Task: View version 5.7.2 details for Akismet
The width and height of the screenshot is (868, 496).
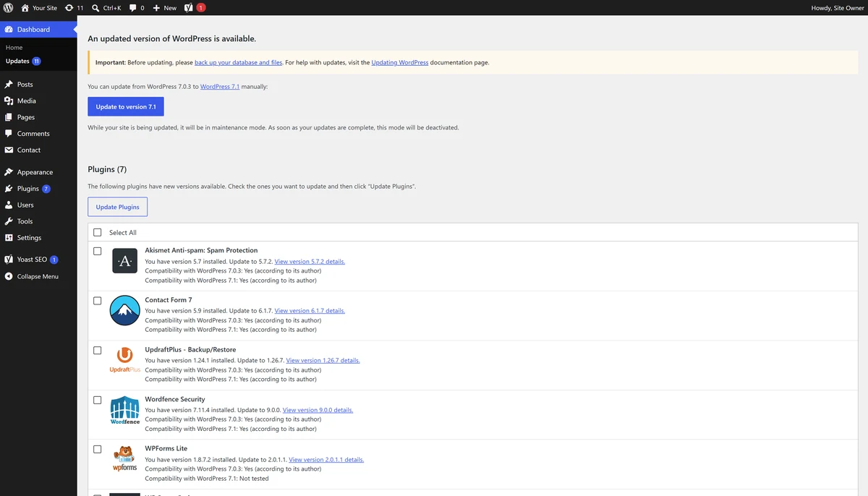Action: (310, 262)
